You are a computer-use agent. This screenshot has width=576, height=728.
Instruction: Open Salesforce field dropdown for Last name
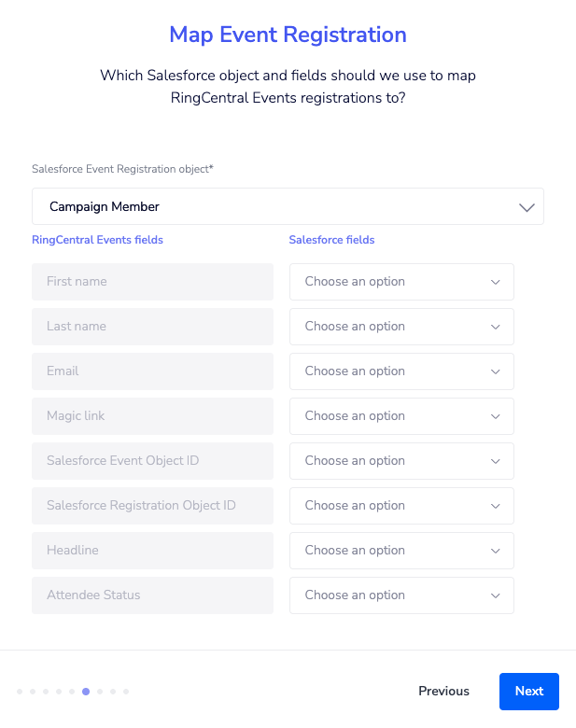click(401, 327)
